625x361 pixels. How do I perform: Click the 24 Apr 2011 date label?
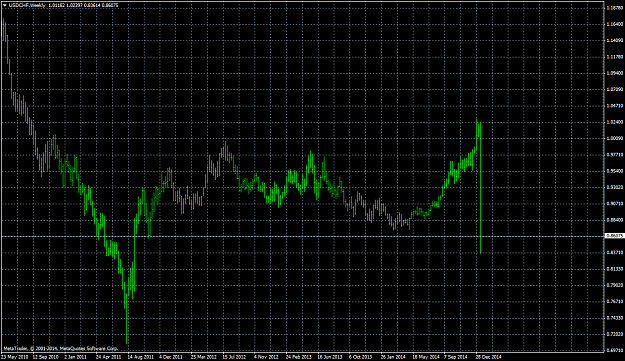pos(108,357)
